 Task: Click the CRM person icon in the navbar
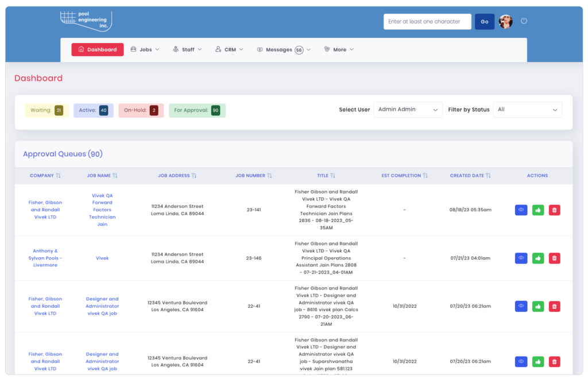(218, 49)
